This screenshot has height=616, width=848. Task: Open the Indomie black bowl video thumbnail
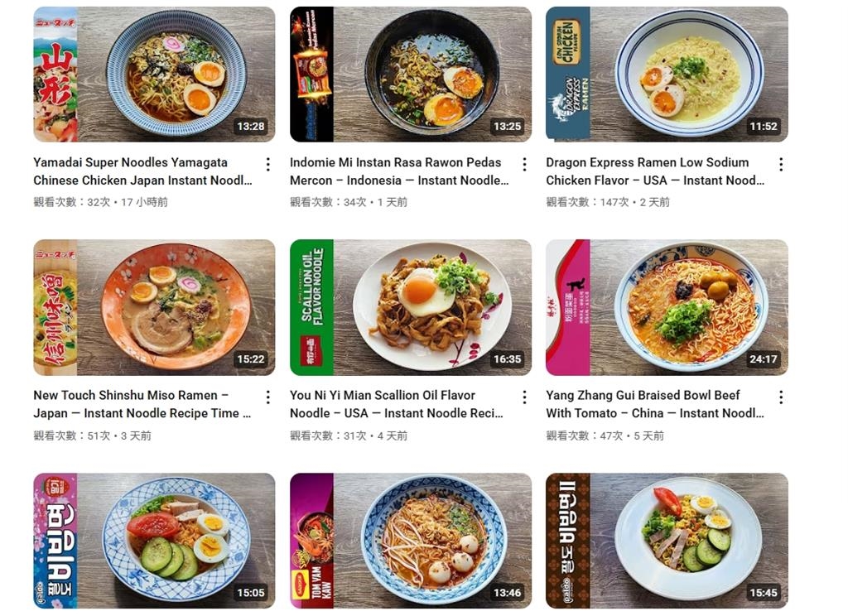pyautogui.click(x=411, y=74)
